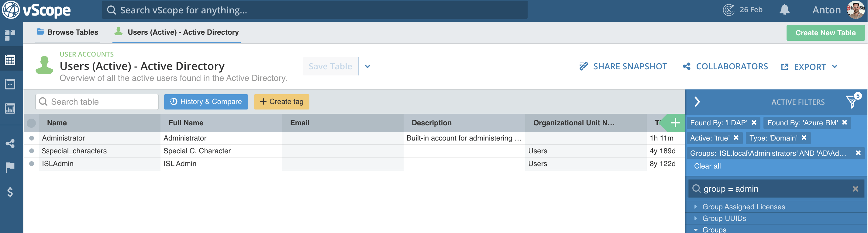Click the add column plus button

(675, 123)
